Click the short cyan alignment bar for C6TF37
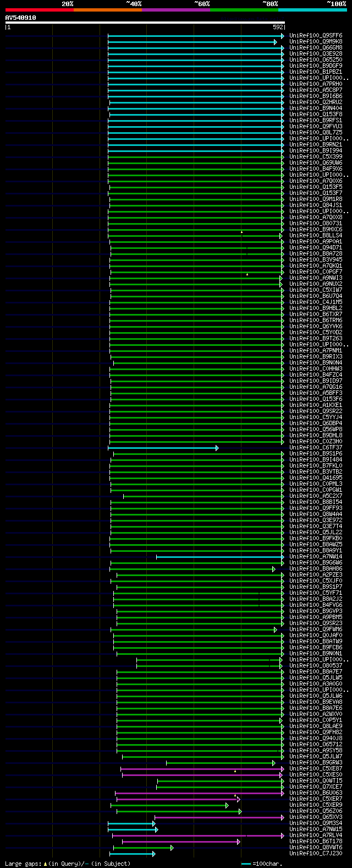The height and width of the screenshot is (868, 352). point(163,448)
